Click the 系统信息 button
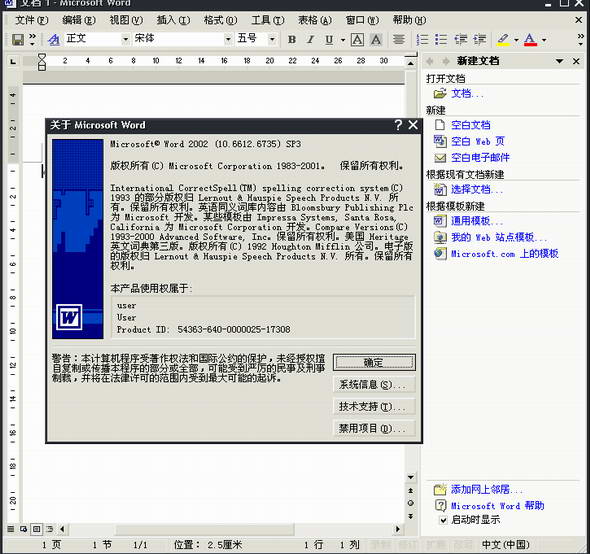Image resolution: width=590 pixels, height=554 pixels. [374, 385]
